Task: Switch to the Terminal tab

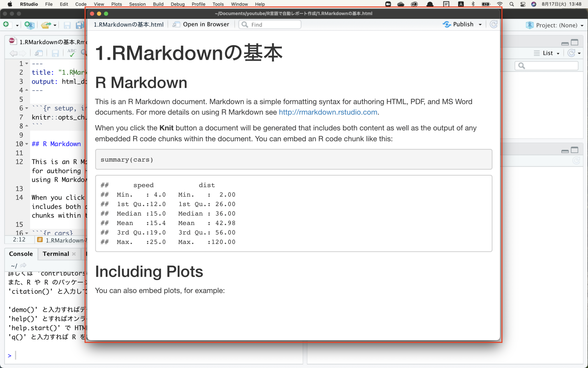Action: click(56, 254)
